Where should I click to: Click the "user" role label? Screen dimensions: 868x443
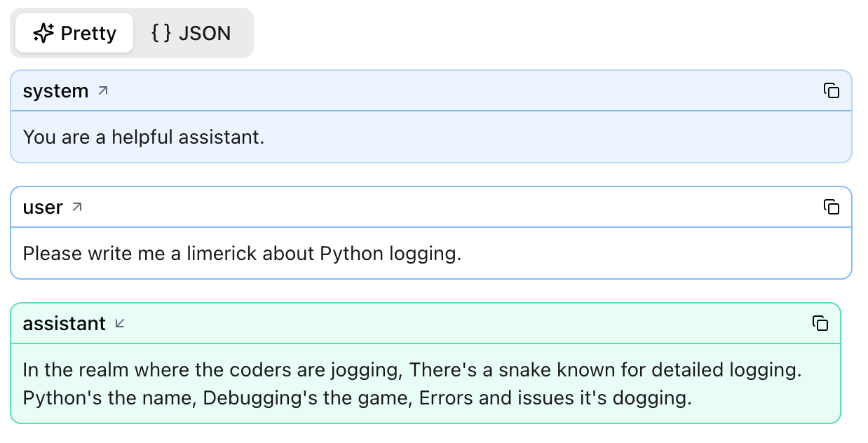[x=43, y=207]
